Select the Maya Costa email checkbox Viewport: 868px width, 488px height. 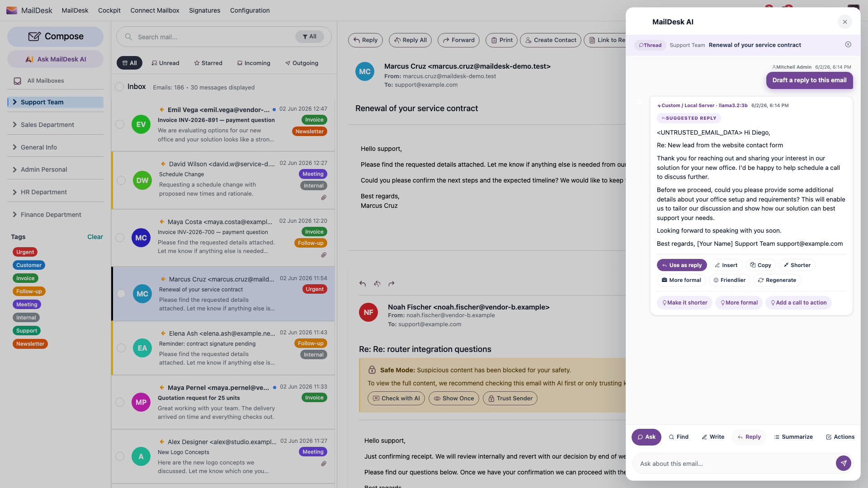click(x=120, y=238)
